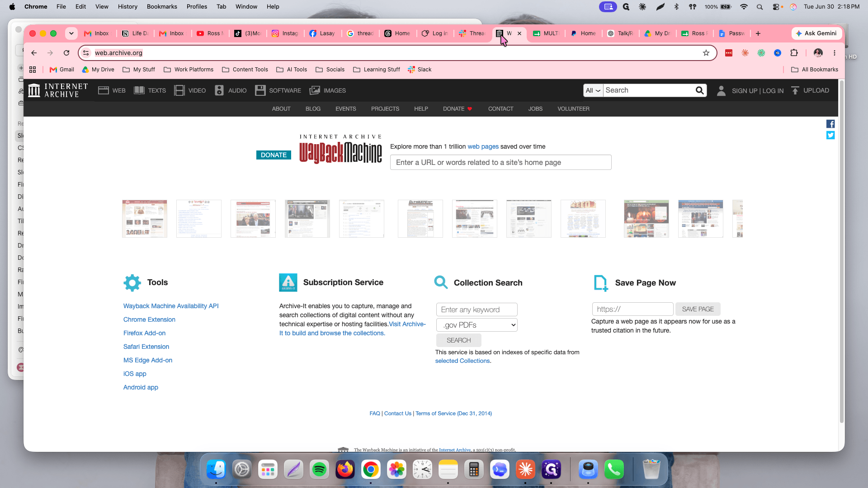This screenshot has height=488, width=868.
Task: Share page via Twitter icon
Action: point(830,135)
